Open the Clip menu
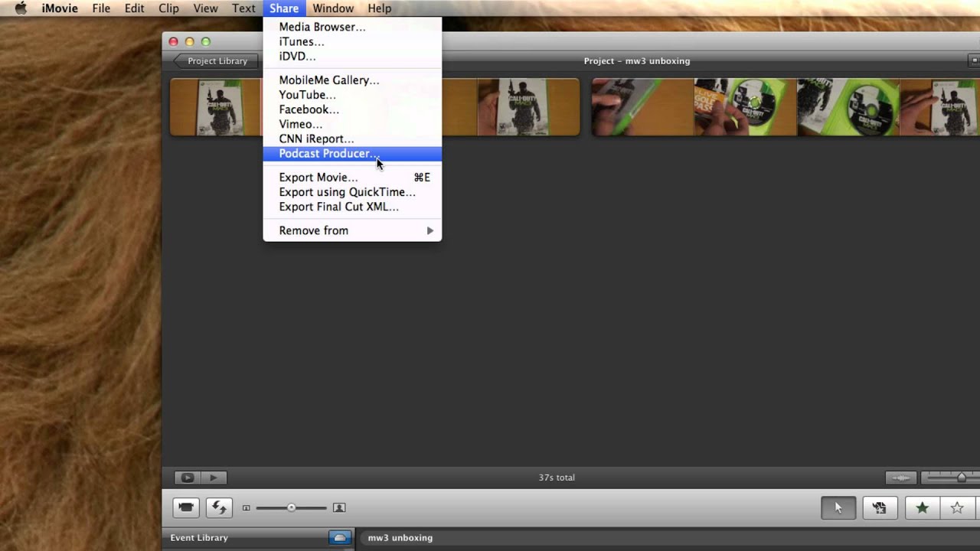The height and width of the screenshot is (551, 980). click(x=168, y=8)
